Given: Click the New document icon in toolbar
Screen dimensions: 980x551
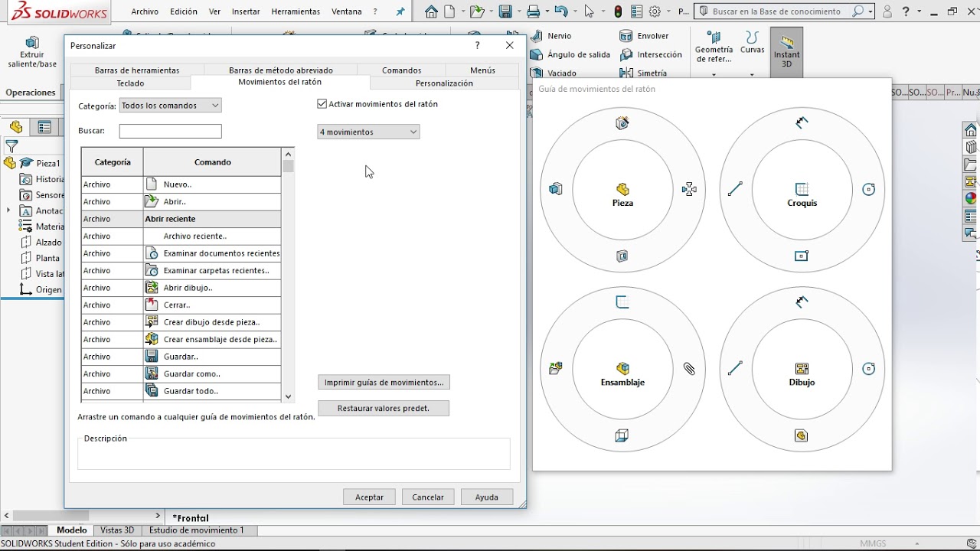Looking at the screenshot, I should tap(449, 11).
